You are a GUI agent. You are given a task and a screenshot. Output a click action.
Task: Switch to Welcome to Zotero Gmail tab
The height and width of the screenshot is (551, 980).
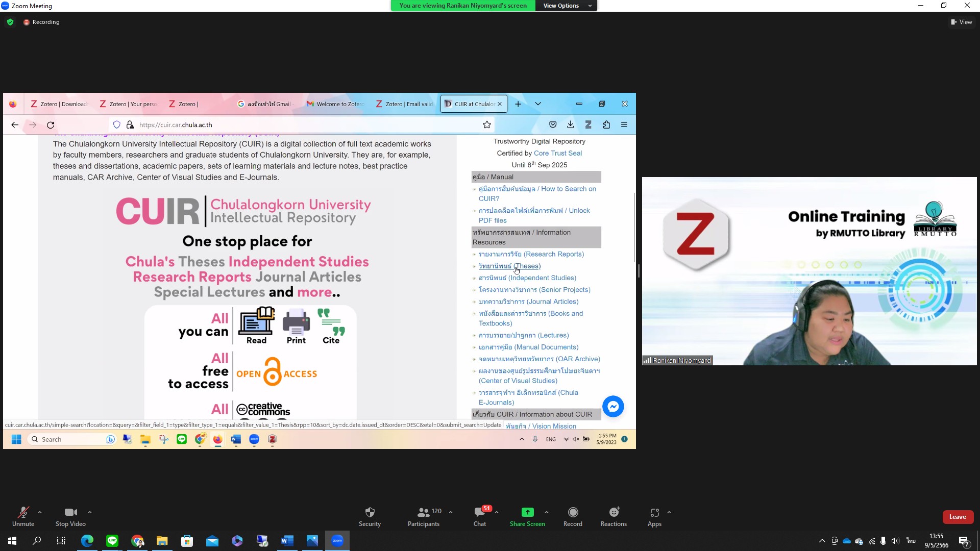click(x=335, y=104)
